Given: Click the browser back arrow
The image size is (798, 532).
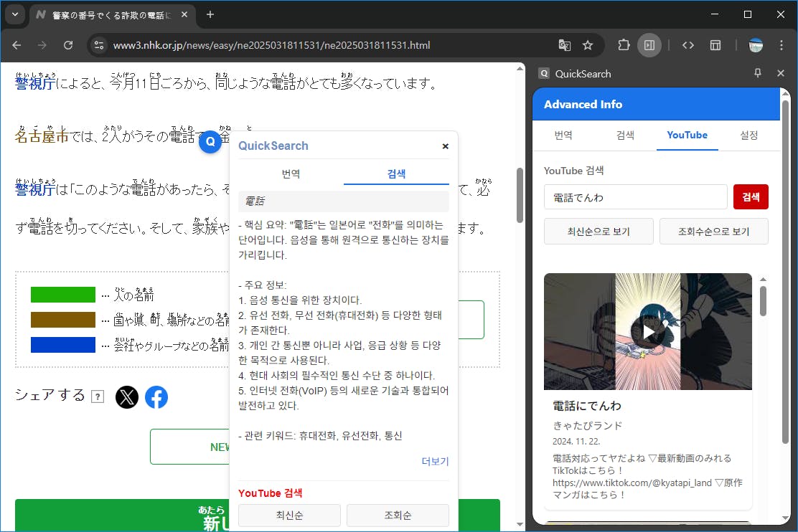Looking at the screenshot, I should pos(17,45).
